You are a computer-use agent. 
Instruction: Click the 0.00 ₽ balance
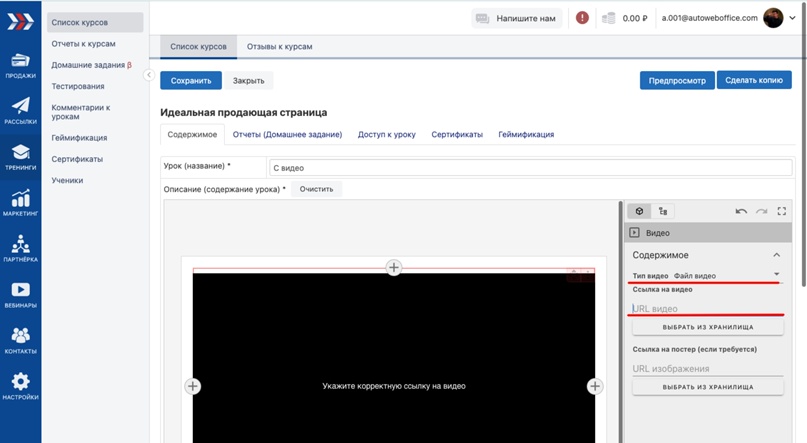coord(635,18)
